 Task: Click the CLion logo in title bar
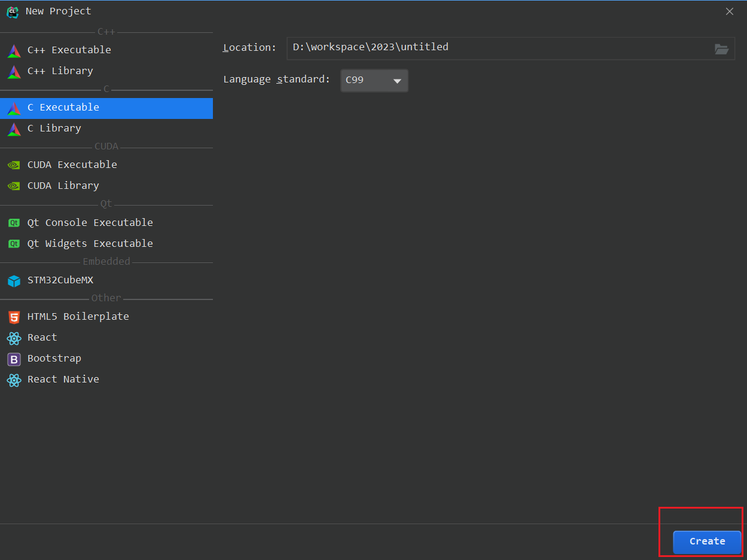(x=12, y=11)
